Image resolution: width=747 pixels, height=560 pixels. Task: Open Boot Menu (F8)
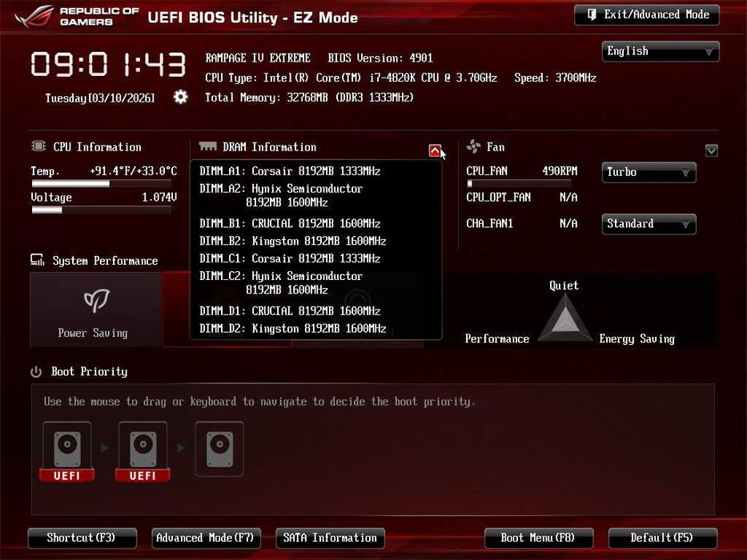click(x=538, y=538)
